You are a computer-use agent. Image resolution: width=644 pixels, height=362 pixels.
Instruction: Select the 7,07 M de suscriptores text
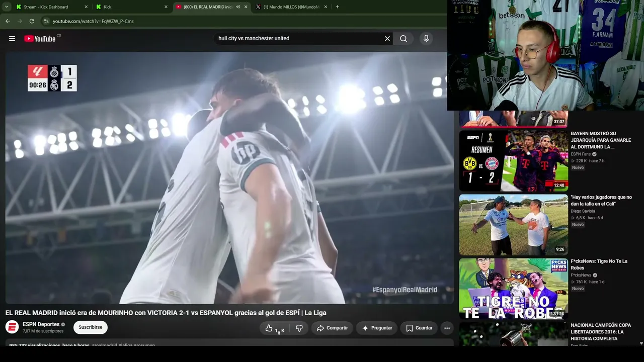point(43,331)
